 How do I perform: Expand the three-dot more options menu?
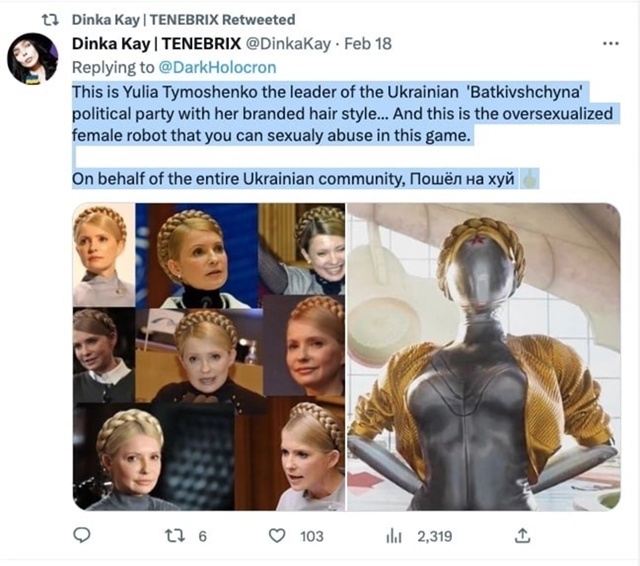(x=610, y=44)
